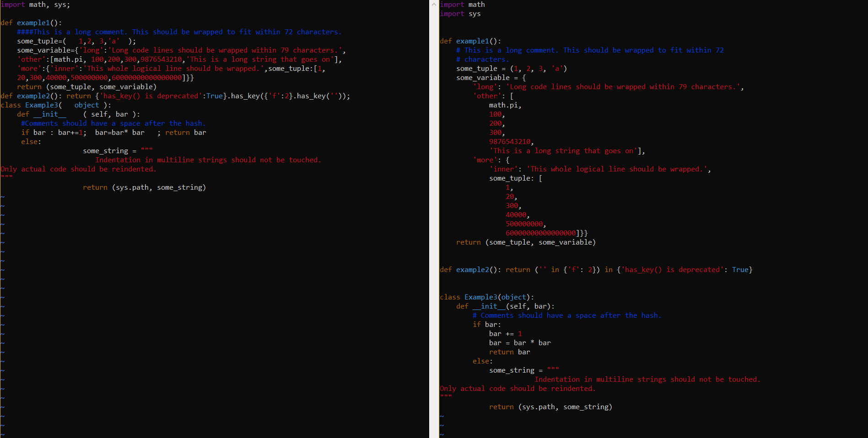Click 'def __init__(self, bar):' in right pane
The width and height of the screenshot is (868, 438).
(x=506, y=306)
